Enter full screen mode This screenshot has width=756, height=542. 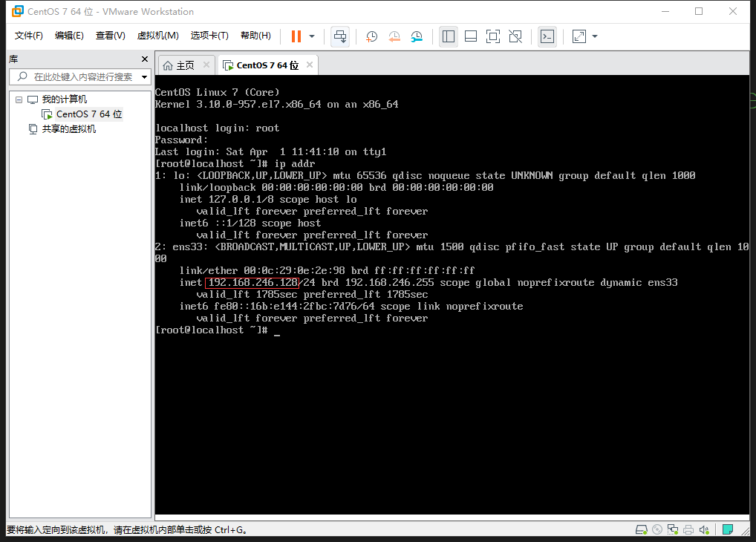492,36
